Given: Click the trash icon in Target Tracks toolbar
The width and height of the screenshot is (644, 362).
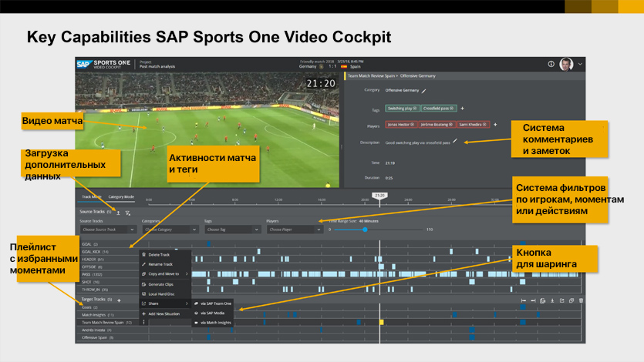Looking at the screenshot, I should tap(582, 300).
